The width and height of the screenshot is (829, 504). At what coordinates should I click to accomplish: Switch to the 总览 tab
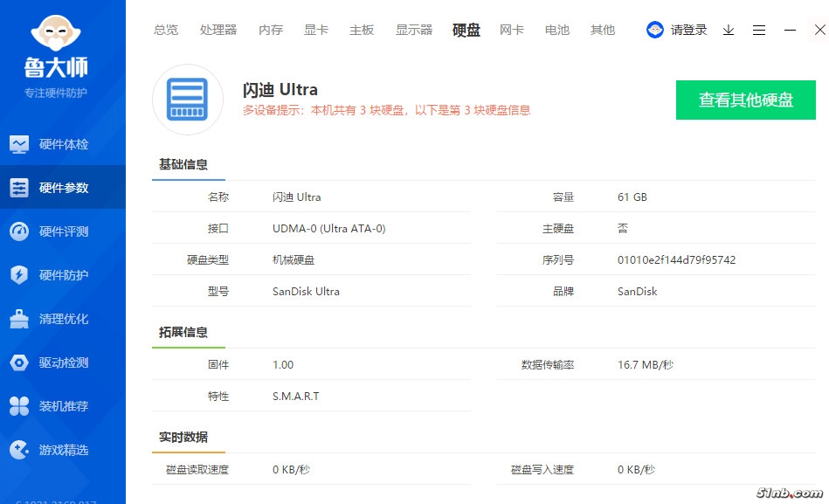coord(166,30)
